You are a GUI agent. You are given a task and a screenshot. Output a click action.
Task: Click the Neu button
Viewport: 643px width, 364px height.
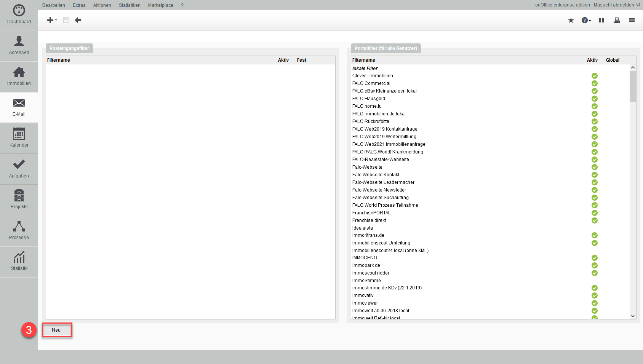56,330
